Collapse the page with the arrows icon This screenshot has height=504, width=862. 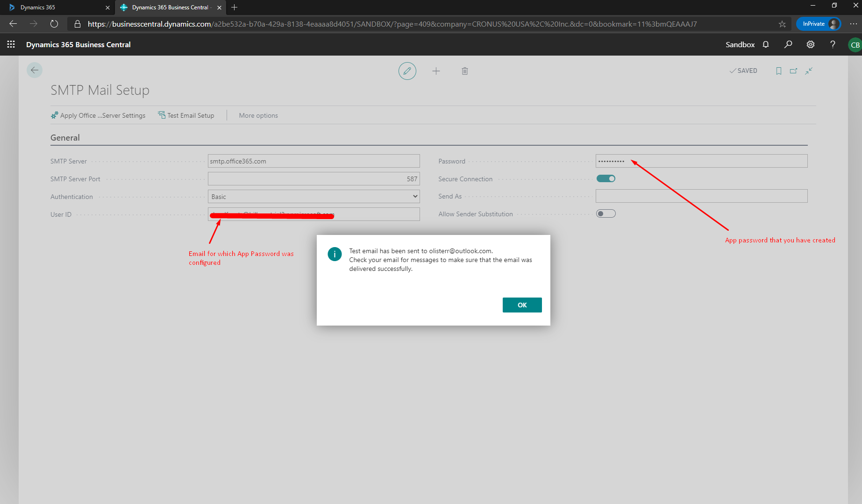pyautogui.click(x=809, y=71)
